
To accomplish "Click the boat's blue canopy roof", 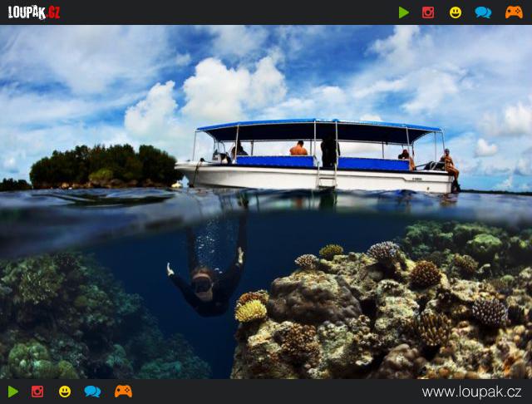I will pos(320,128).
